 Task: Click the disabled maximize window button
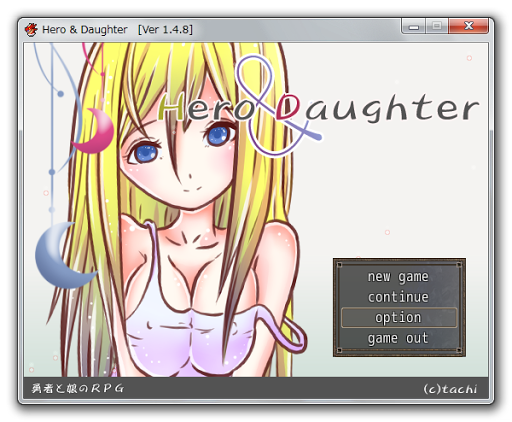(437, 26)
